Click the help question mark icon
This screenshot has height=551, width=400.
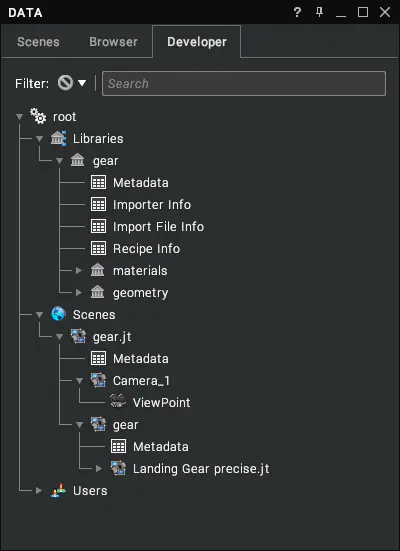[x=297, y=12]
